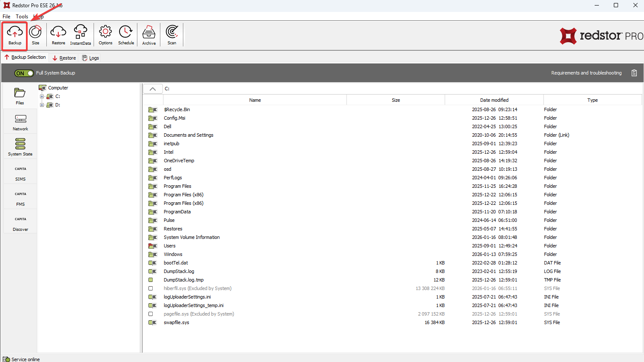This screenshot has width=644, height=362.
Task: Click the clipboard icon beside Requirements and troubleshooting
Action: coord(634,73)
